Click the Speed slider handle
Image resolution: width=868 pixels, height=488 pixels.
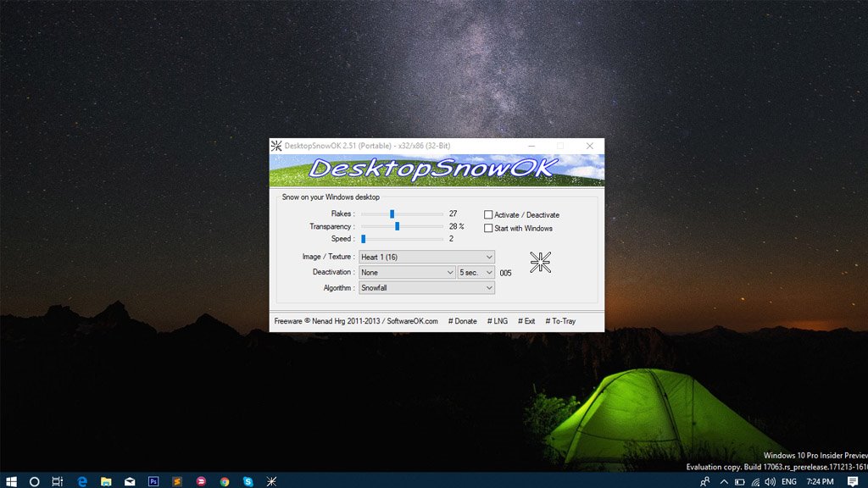[x=363, y=239]
